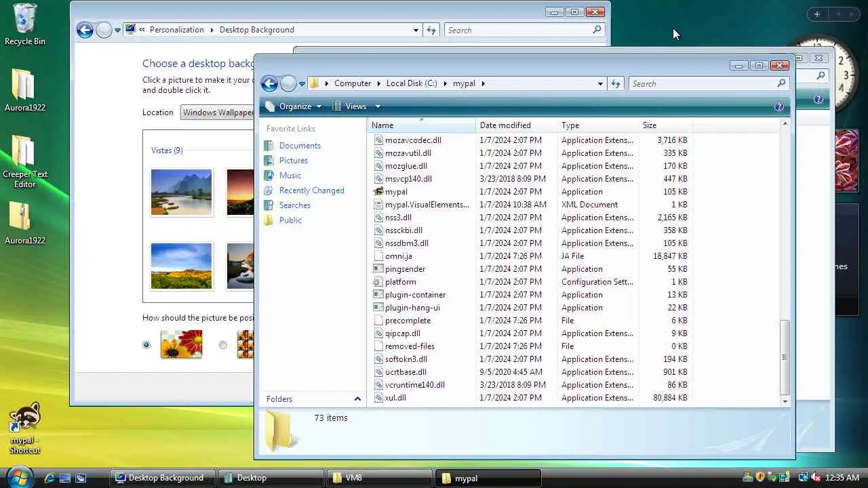The width and height of the screenshot is (868, 488).
Task: Select the platform configuration file icon
Action: point(379,282)
